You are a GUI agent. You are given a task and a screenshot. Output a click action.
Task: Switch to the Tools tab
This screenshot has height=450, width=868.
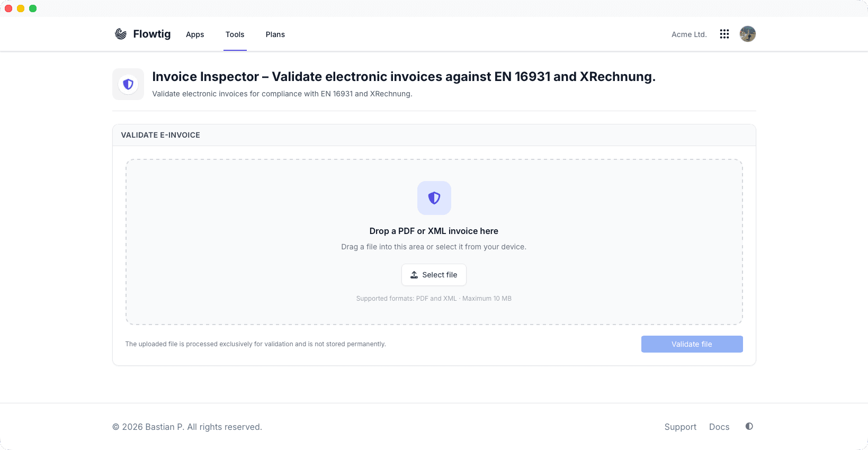pyautogui.click(x=235, y=34)
